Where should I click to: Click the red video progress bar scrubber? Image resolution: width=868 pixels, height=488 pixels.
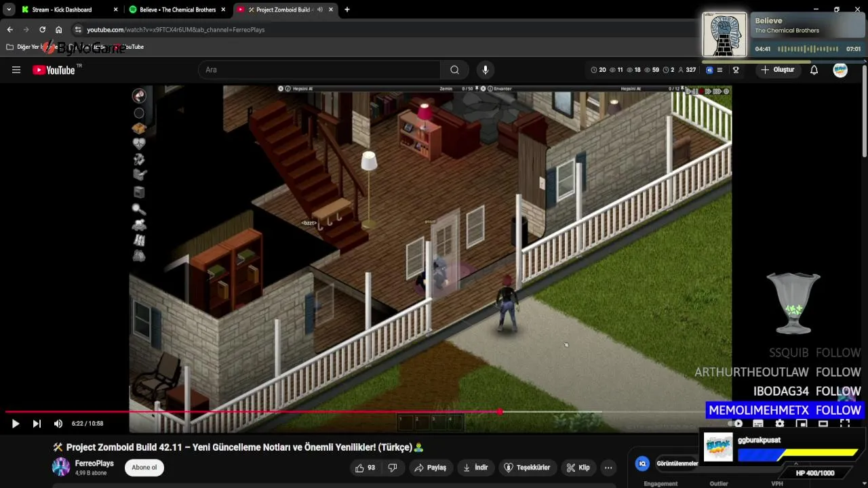500,411
